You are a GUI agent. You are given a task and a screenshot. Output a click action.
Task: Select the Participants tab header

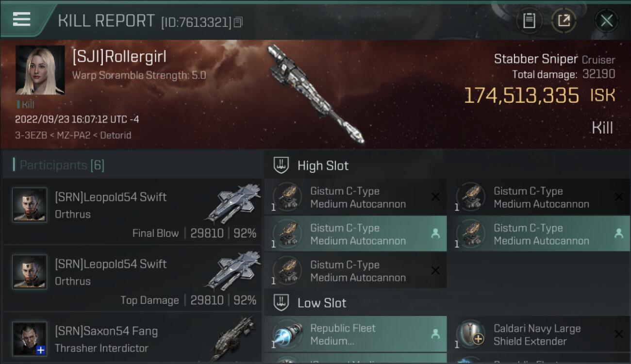tap(62, 165)
